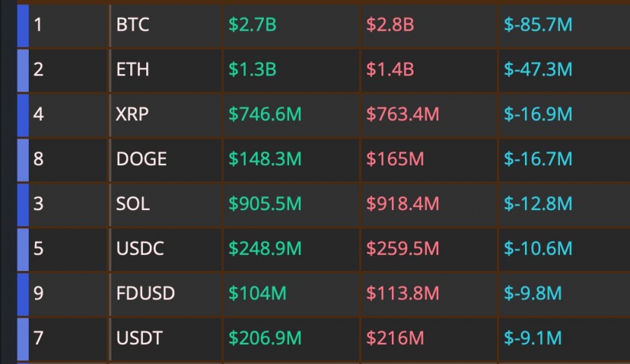This screenshot has width=630, height=364.
Task: Click BTC net flow value $-85.7M
Action: pos(538,25)
